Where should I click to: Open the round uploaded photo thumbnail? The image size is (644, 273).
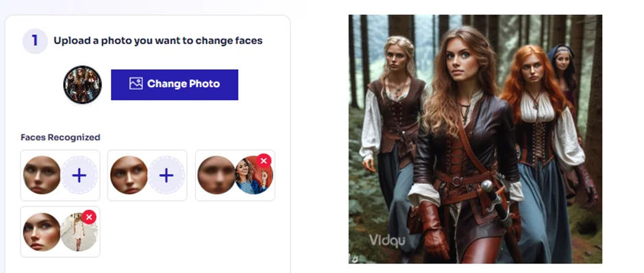click(x=82, y=84)
